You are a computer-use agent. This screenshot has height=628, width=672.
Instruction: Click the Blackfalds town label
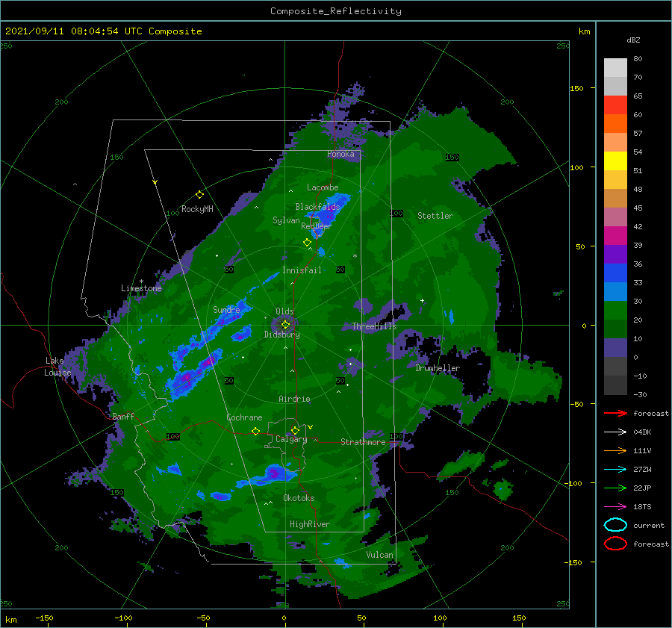tap(317, 207)
